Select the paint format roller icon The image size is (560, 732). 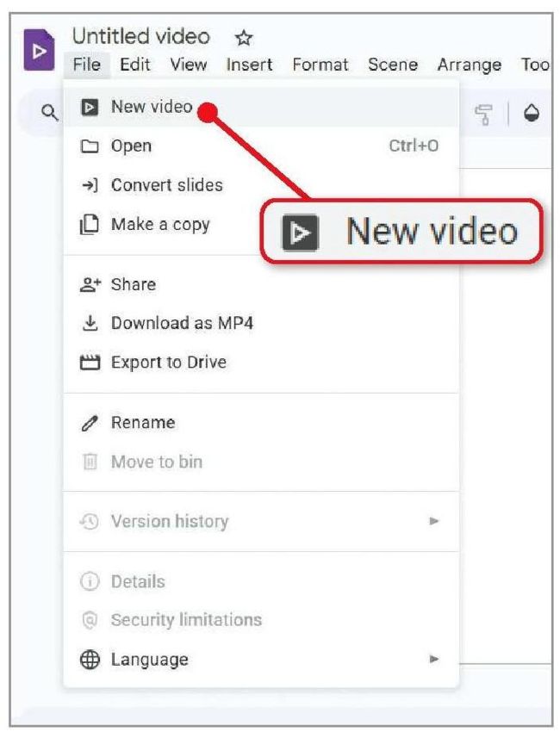tap(483, 115)
